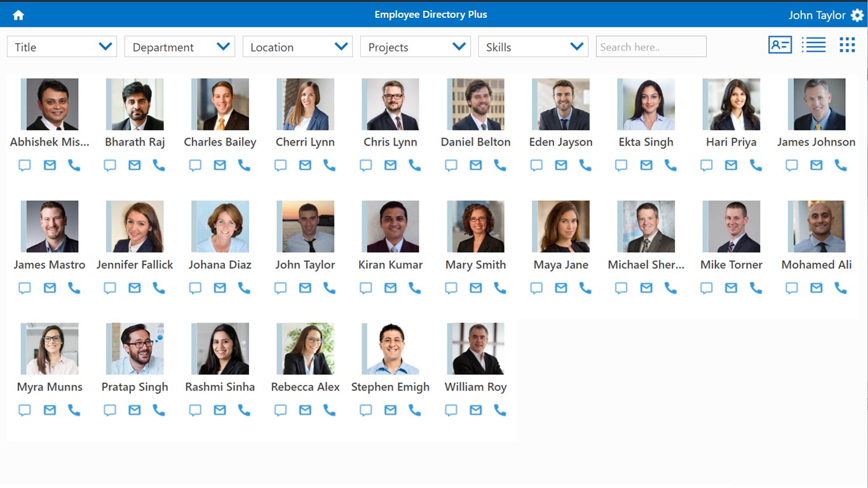Chat with Eden Jayson

pyautogui.click(x=536, y=166)
